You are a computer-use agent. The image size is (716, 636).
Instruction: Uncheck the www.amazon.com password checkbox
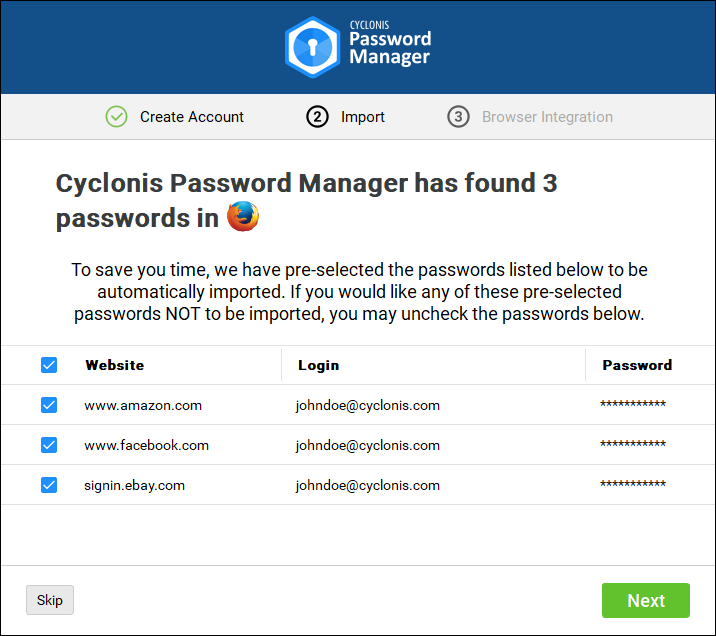(x=49, y=405)
